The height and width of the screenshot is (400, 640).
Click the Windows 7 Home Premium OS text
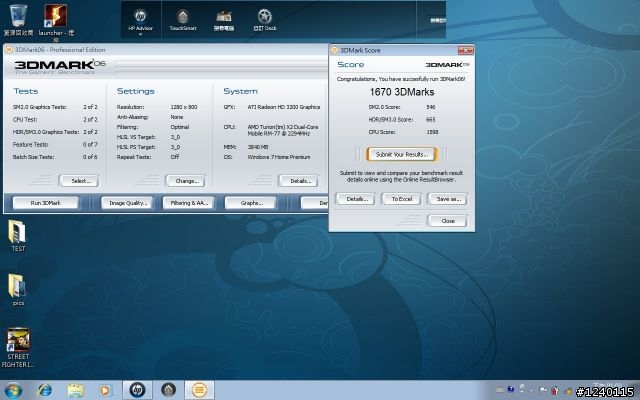(x=279, y=157)
